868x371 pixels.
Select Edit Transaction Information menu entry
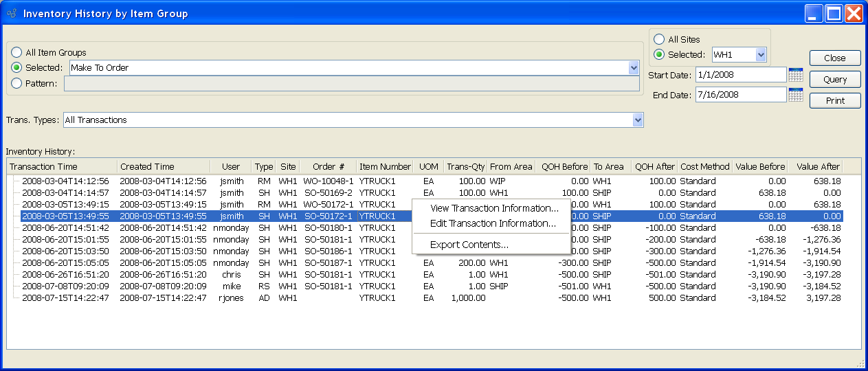492,223
